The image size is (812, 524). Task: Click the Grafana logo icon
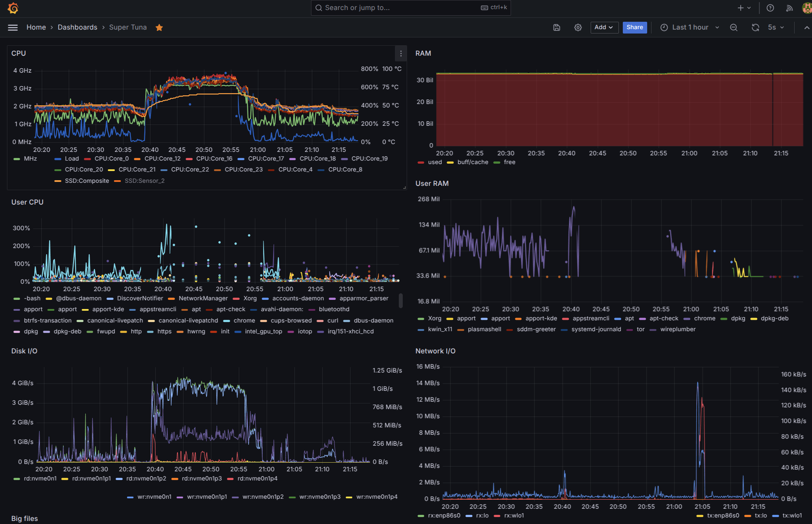(13, 8)
